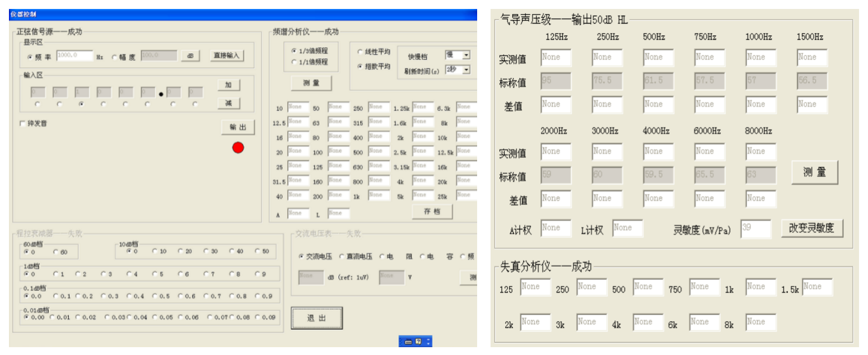Click the red output status indicator
868x355 pixels.
click(x=238, y=148)
